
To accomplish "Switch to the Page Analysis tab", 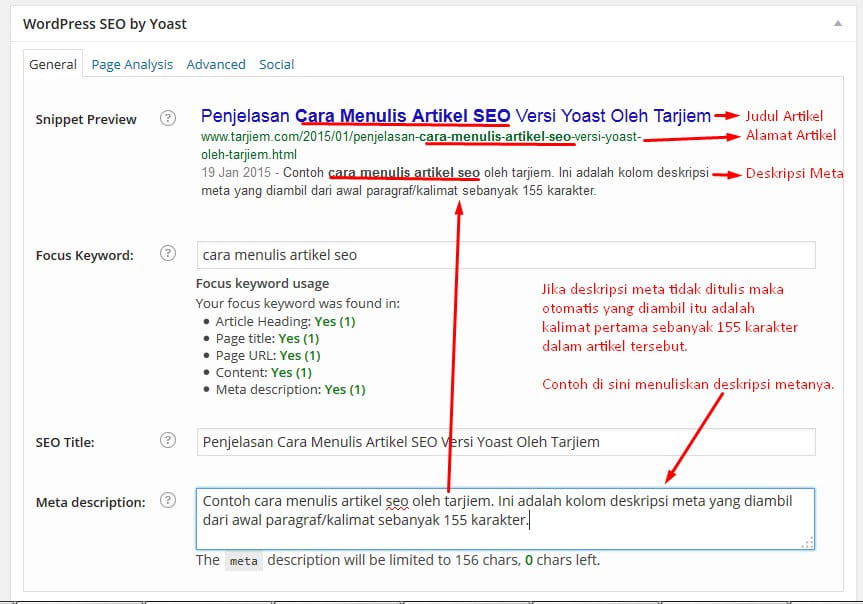I will pyautogui.click(x=131, y=63).
